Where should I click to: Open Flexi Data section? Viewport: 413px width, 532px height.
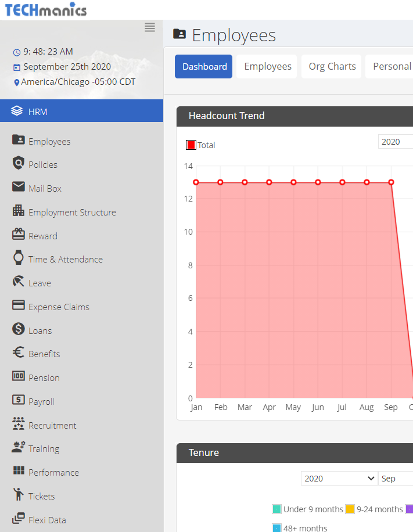tap(47, 520)
